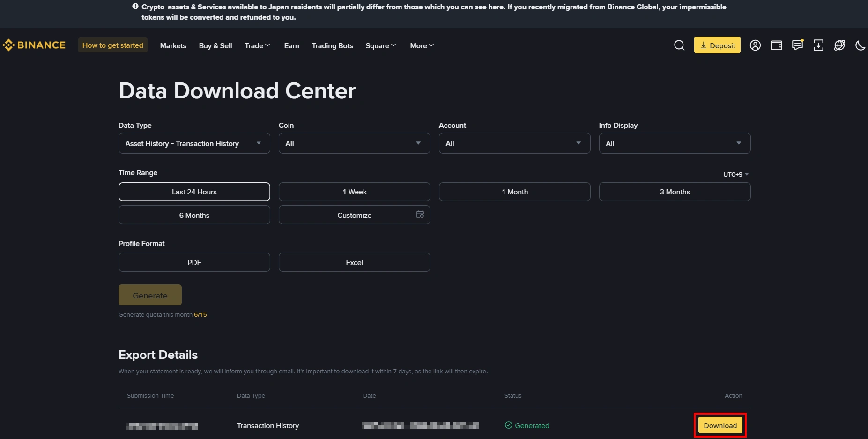Select 3 Months time range
Screen dimensions: 868x439
(x=675, y=192)
